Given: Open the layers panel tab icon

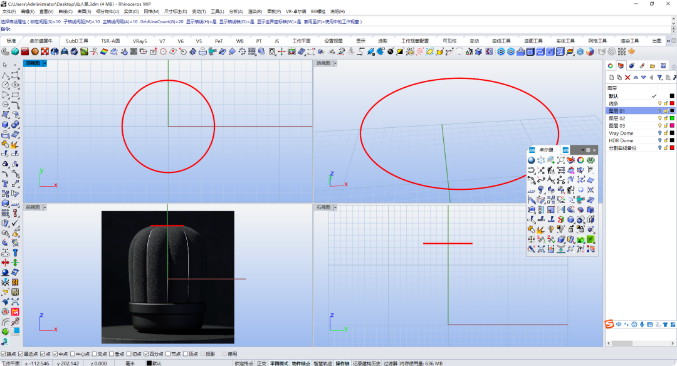Looking at the screenshot, I should click(621, 66).
